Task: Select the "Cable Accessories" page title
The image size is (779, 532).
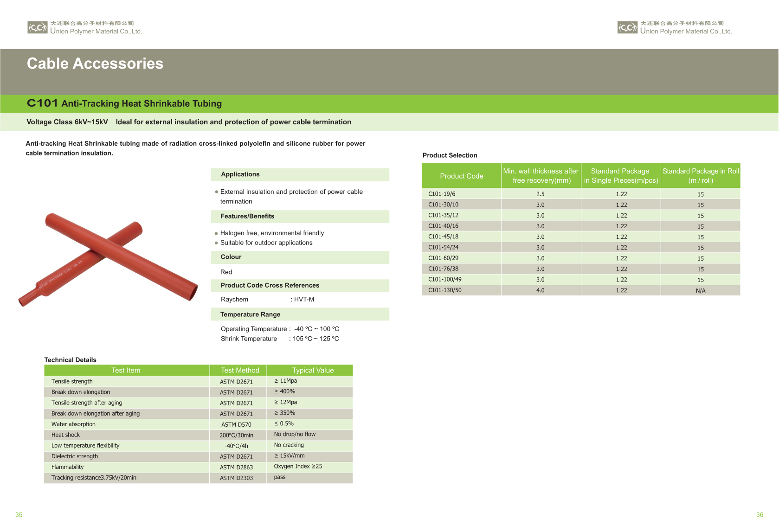Action: [x=95, y=64]
